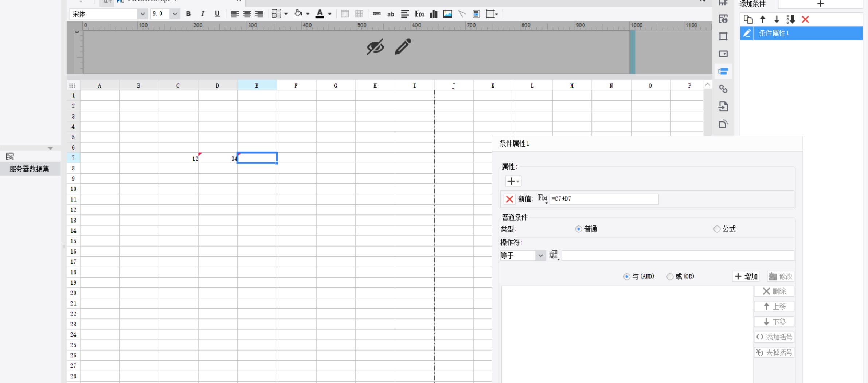Insert a sub-report icon
The width and height of the screenshot is (868, 383).
tap(476, 14)
